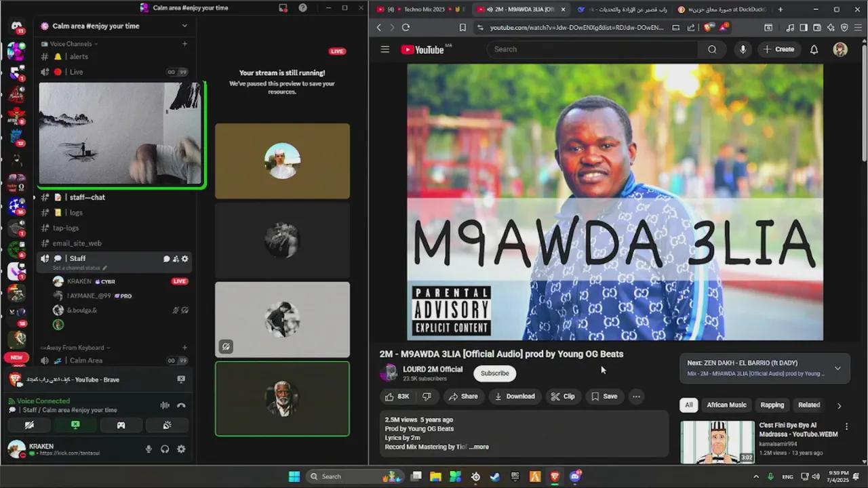Switch to the African Music filter chip
Screen dimensions: 868x488
(x=726, y=405)
